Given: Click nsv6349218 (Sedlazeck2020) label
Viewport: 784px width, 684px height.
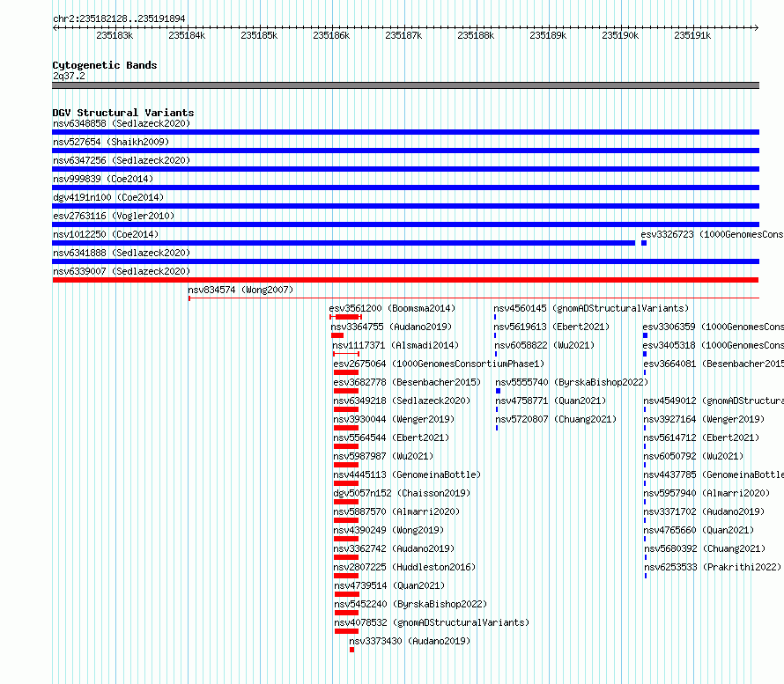Looking at the screenshot, I should click(402, 401).
